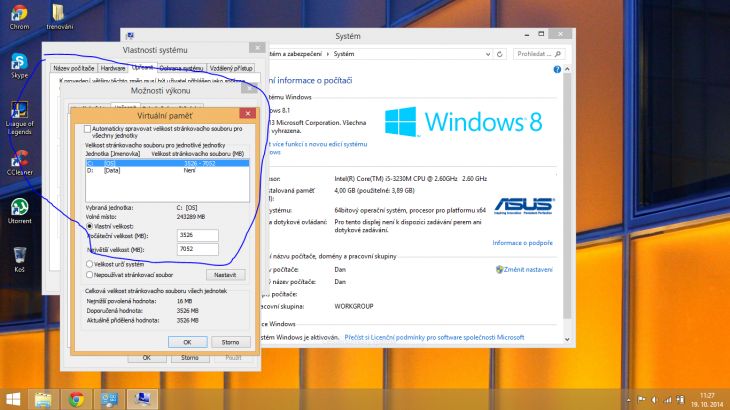Open the trenování folder on desktop

point(59,17)
